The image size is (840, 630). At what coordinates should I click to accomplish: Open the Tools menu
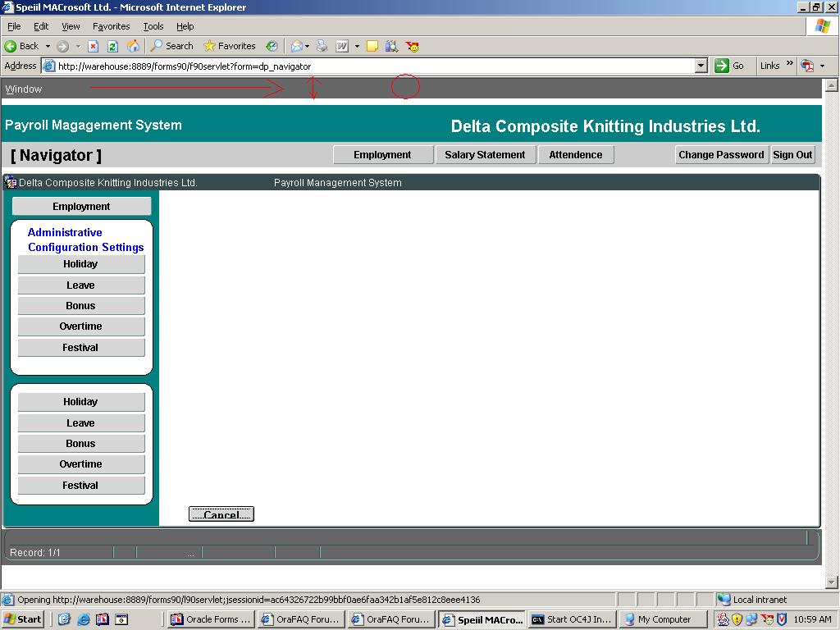click(x=153, y=26)
